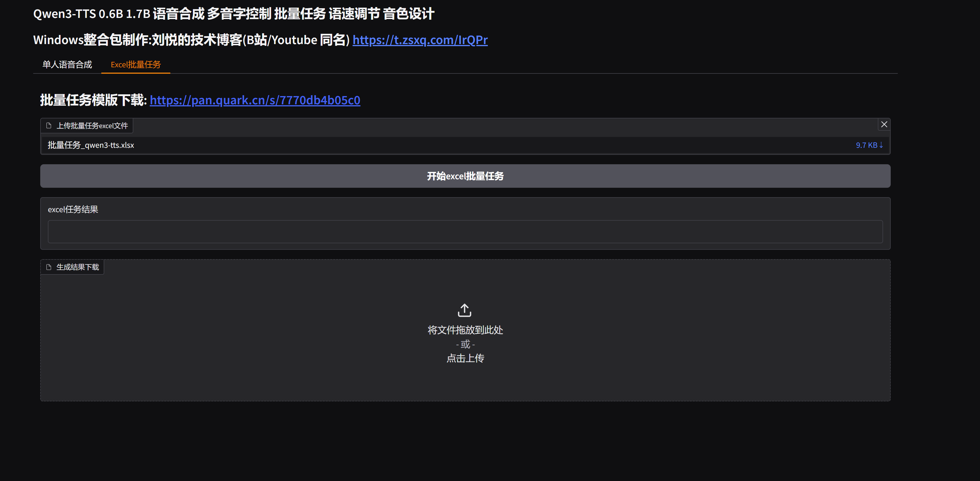Image resolution: width=980 pixels, height=481 pixels.
Task: Click the file icon beside 生成结果下载
Action: click(x=49, y=267)
